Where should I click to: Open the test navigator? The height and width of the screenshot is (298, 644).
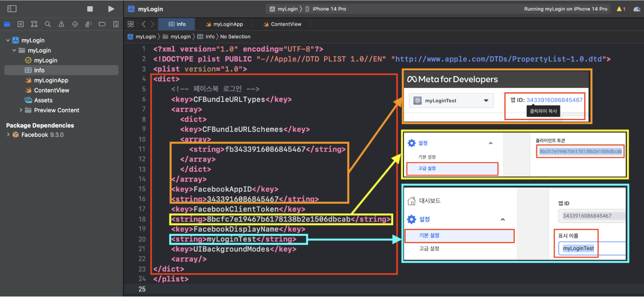coord(75,24)
